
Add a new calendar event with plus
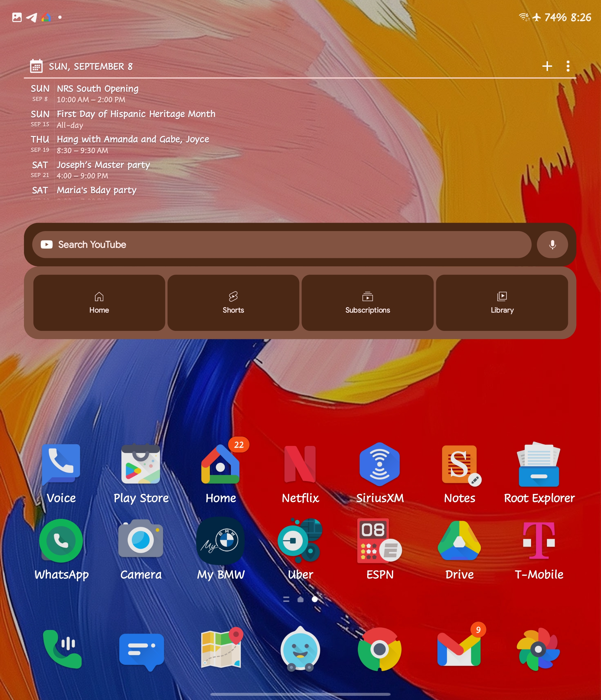tap(547, 66)
